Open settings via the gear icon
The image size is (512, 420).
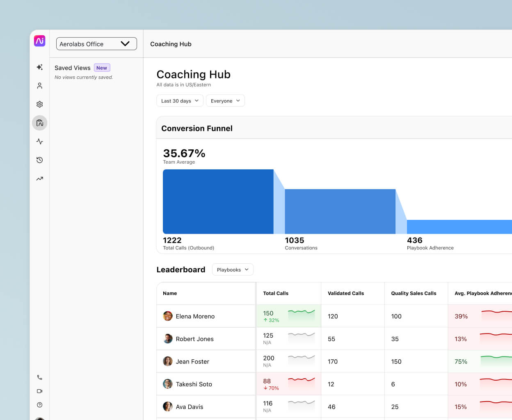pyautogui.click(x=39, y=104)
